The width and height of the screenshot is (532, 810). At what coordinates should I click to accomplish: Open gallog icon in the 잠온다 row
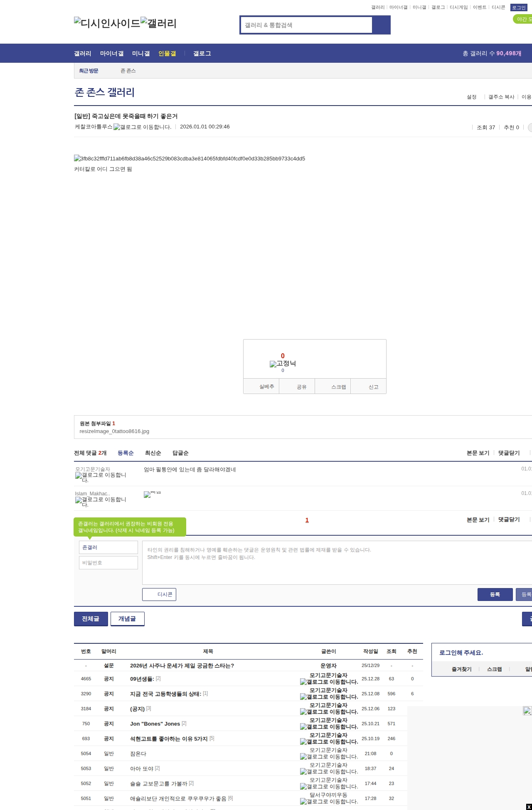tap(329, 756)
